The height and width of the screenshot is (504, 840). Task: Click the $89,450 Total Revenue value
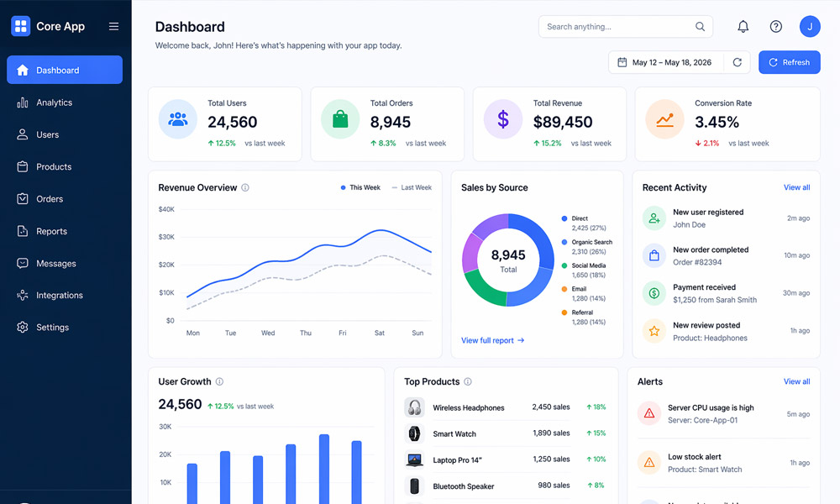[x=563, y=122]
